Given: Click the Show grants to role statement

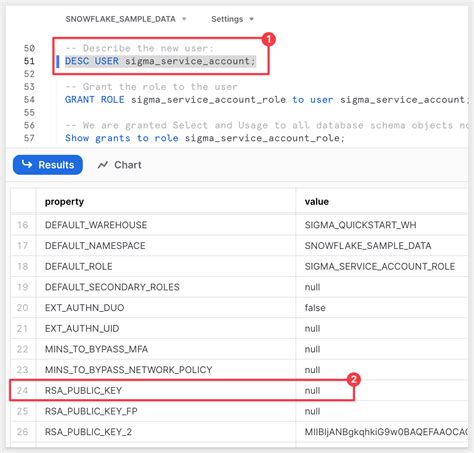Looking at the screenshot, I should [205, 138].
